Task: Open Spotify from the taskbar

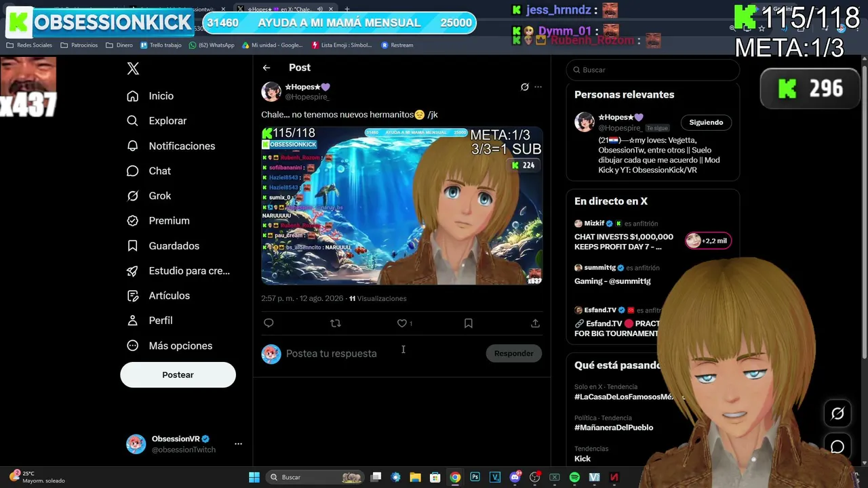Action: coord(574,477)
